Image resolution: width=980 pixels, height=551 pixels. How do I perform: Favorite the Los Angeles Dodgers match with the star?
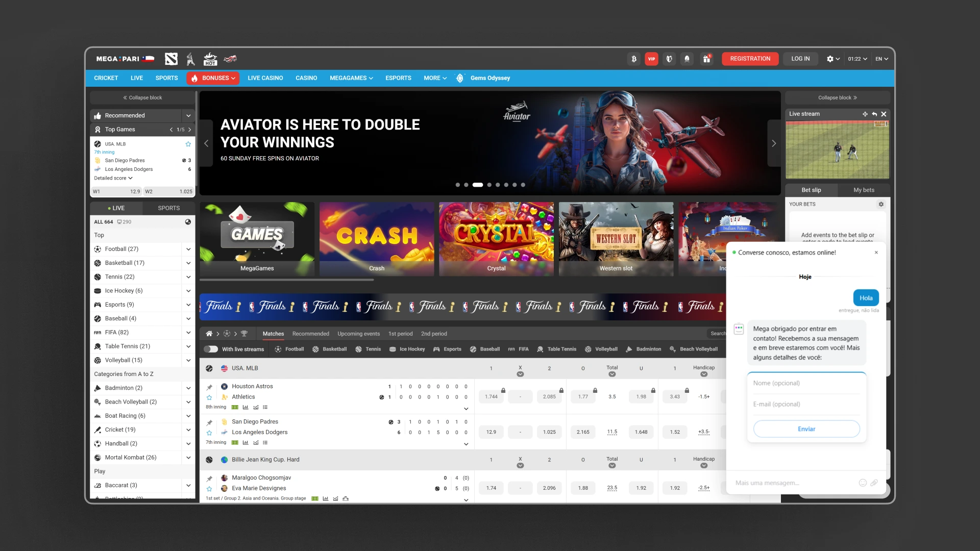(209, 433)
